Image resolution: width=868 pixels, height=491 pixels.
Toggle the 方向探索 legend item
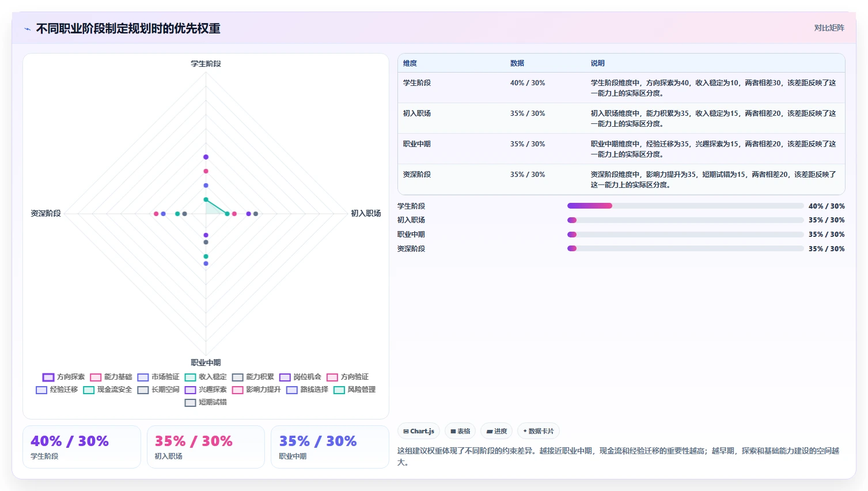click(x=64, y=377)
